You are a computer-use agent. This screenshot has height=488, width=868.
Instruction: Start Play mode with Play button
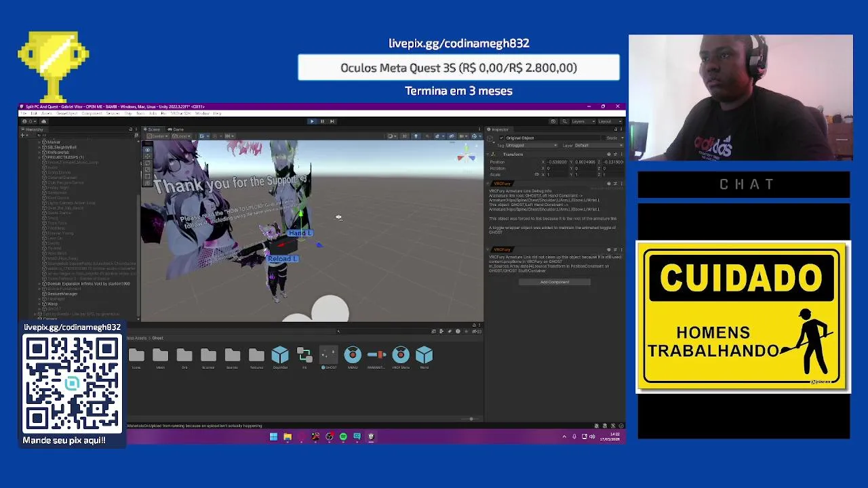[312, 121]
